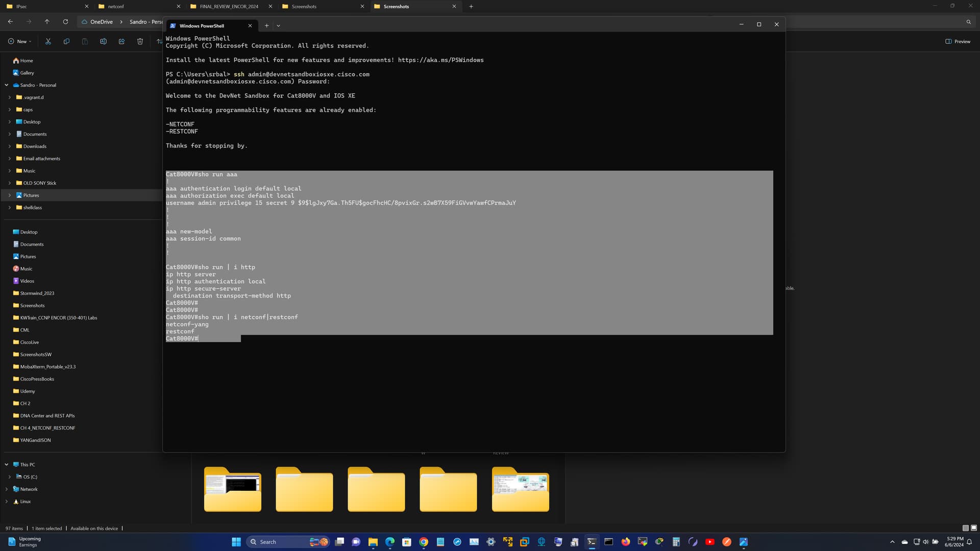Click the Windows Terminal taskbar icon
The image size is (980, 551).
(x=592, y=542)
